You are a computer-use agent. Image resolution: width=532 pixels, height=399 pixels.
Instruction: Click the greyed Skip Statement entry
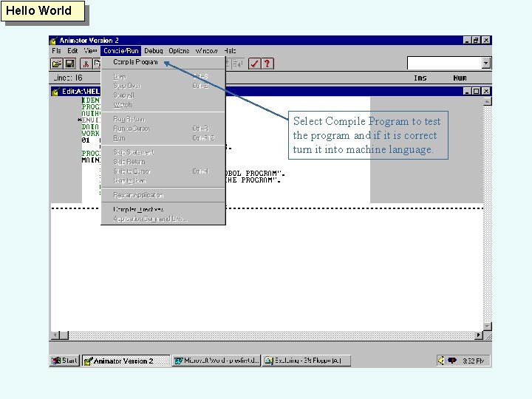point(163,153)
